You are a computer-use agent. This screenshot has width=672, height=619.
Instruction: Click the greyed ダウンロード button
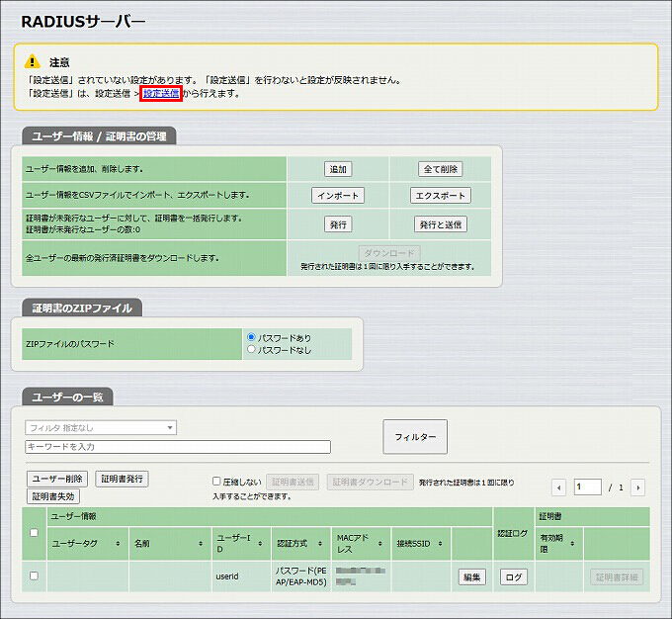point(389,253)
